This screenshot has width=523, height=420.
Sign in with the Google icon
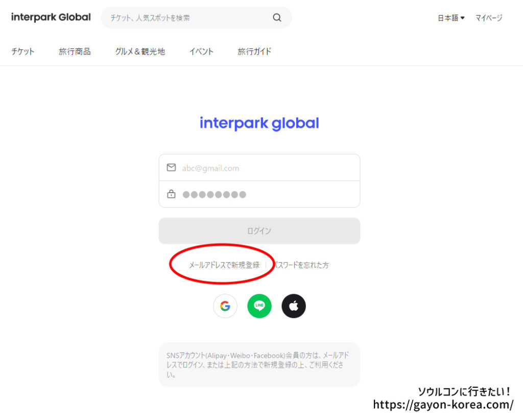point(225,306)
